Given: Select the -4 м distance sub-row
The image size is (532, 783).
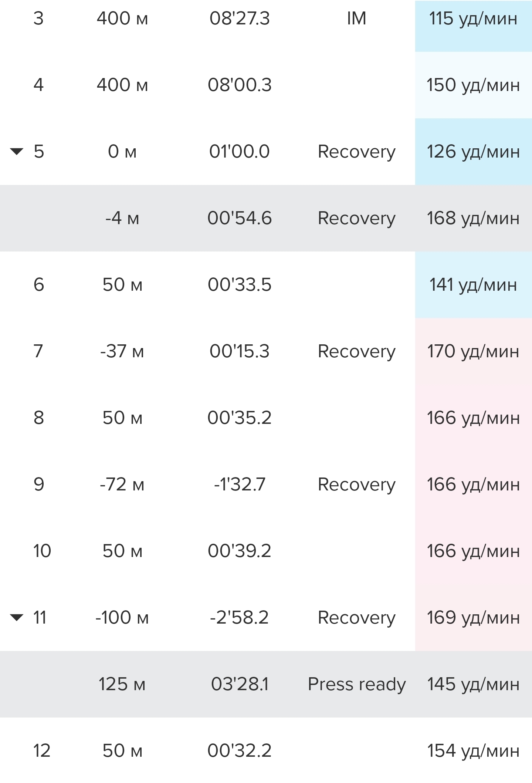Looking at the screenshot, I should pos(122,218).
